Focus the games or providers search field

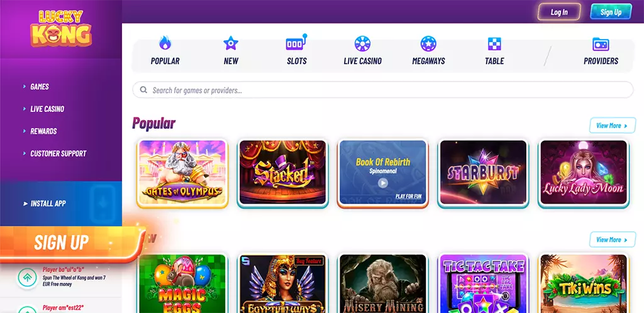pos(383,90)
